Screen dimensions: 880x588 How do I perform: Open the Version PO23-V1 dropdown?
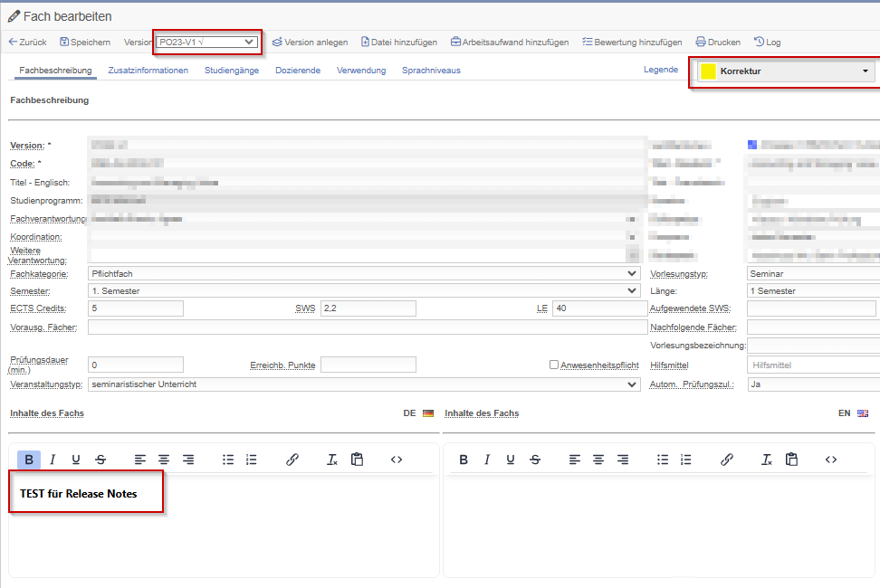coord(206,42)
